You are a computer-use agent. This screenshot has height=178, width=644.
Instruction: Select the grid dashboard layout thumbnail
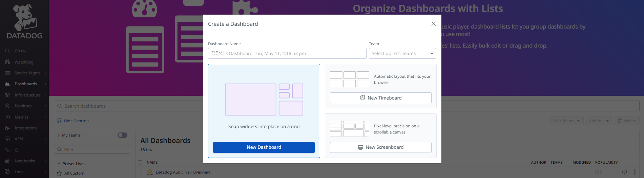point(264,100)
